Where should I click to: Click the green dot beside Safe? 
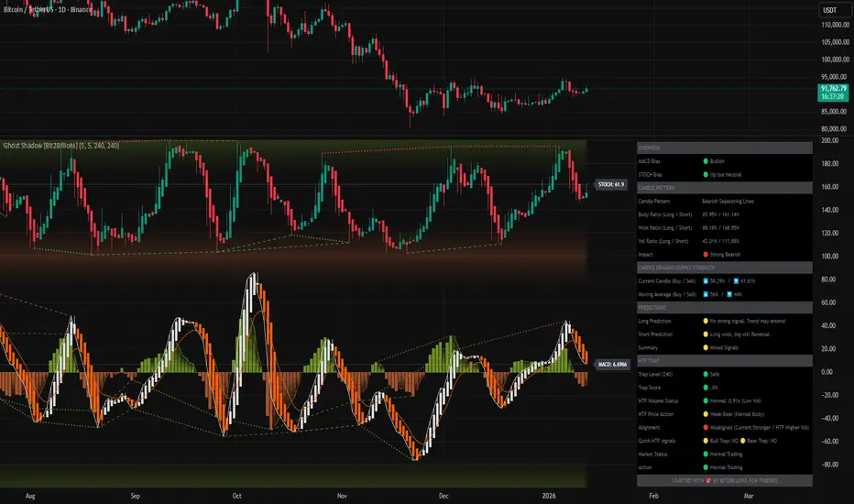coord(706,374)
